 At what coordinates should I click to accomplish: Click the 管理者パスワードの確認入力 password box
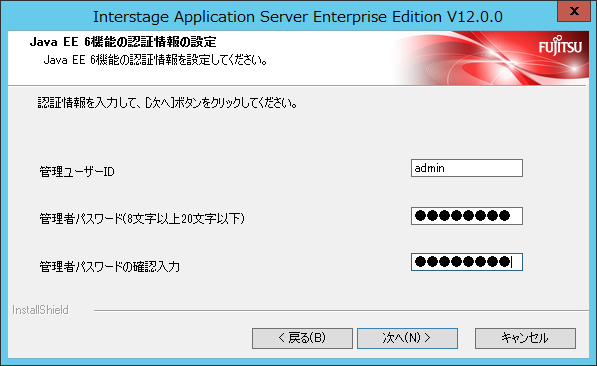(467, 262)
